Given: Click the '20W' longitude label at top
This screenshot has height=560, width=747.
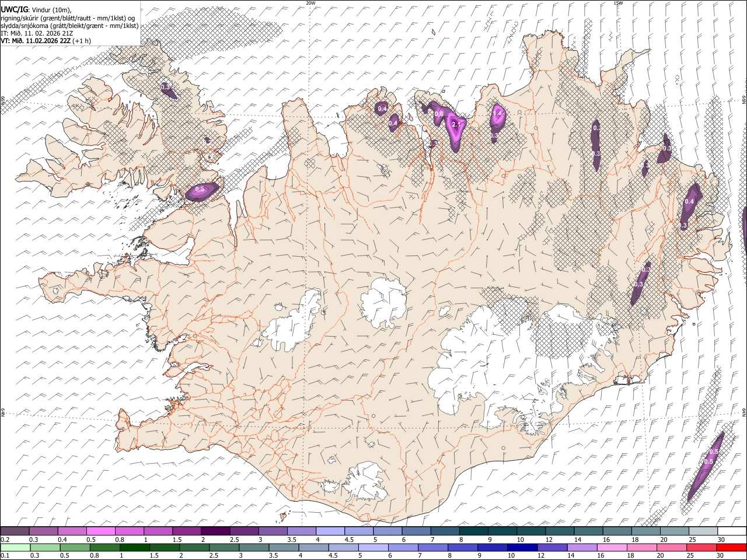Looking at the screenshot, I should [x=310, y=3].
